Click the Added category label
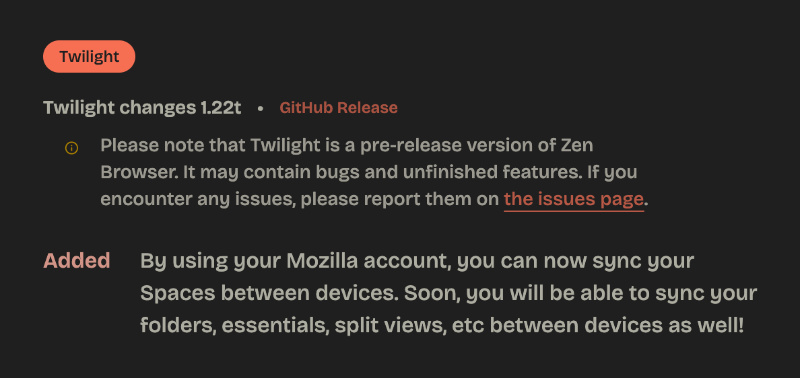Image resolution: width=800 pixels, height=378 pixels. (x=77, y=261)
